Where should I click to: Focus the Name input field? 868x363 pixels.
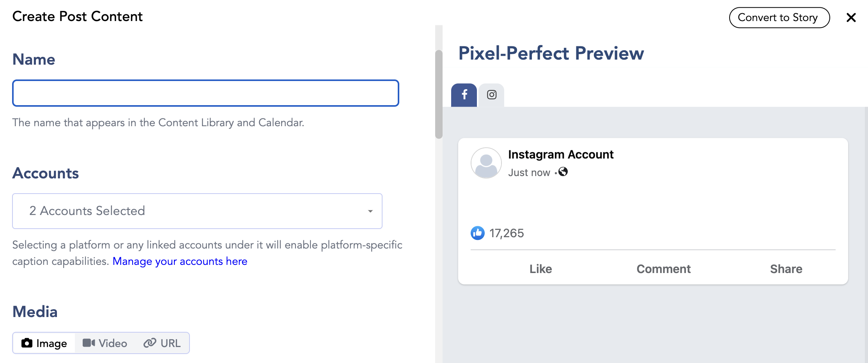pos(205,93)
